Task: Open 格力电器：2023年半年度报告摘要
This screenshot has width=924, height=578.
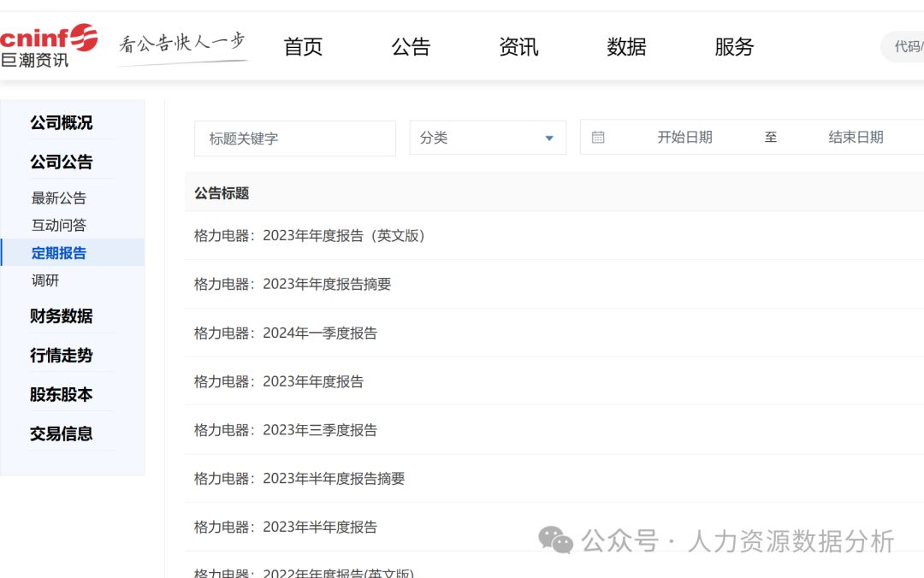Action: (299, 479)
